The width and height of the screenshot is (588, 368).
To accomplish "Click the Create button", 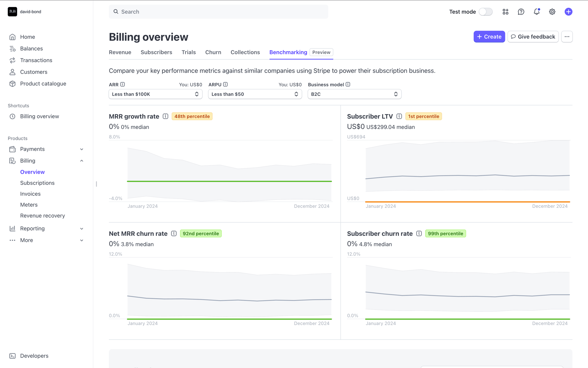I will coord(489,37).
